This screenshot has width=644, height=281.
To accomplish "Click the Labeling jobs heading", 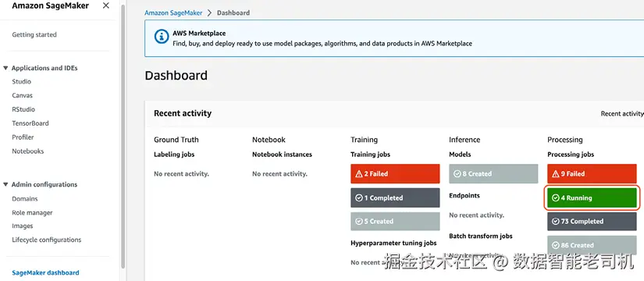I will click(174, 155).
